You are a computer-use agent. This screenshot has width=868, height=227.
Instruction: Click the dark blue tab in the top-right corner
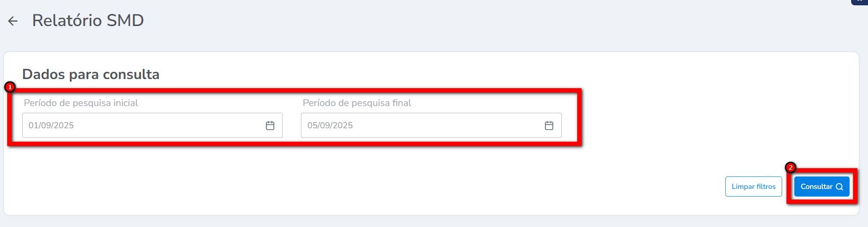pyautogui.click(x=860, y=2)
